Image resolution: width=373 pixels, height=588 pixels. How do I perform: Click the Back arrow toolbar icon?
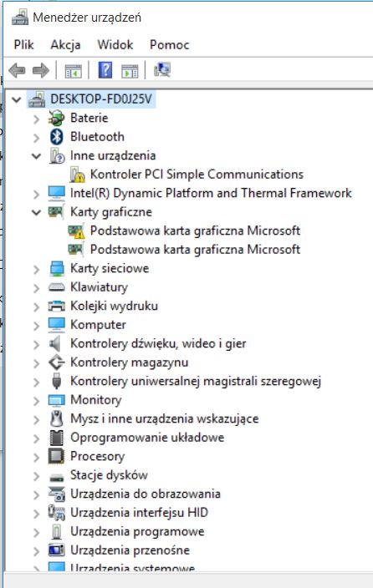pyautogui.click(x=17, y=70)
